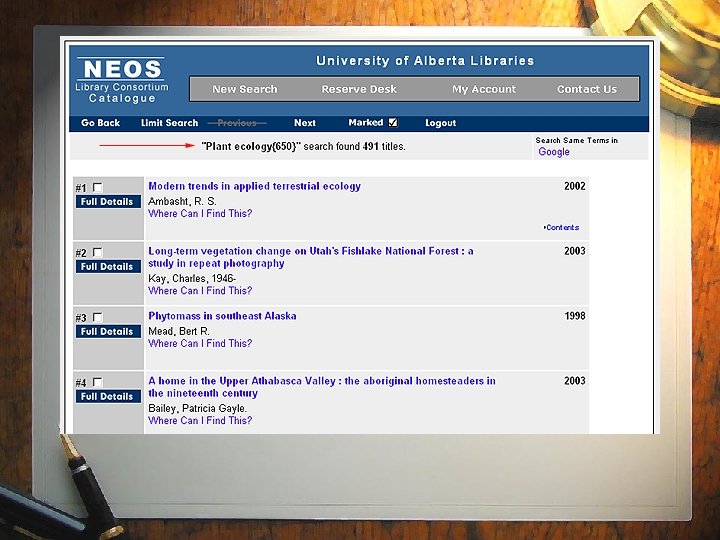Click 'Where Can I Find This?' under Ambasht
Viewport: 720px width, 540px height.
pos(200,214)
